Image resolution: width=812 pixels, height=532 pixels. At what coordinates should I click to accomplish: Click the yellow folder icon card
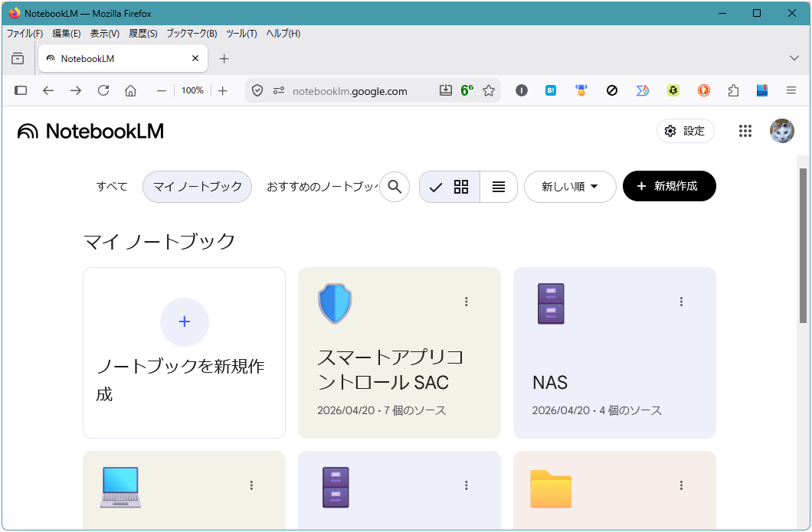click(551, 488)
